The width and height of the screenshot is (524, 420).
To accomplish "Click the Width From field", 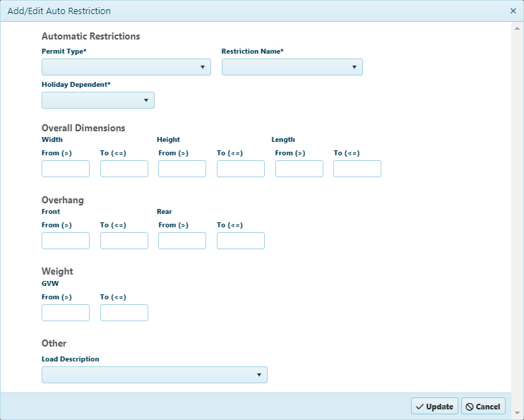I will point(66,169).
